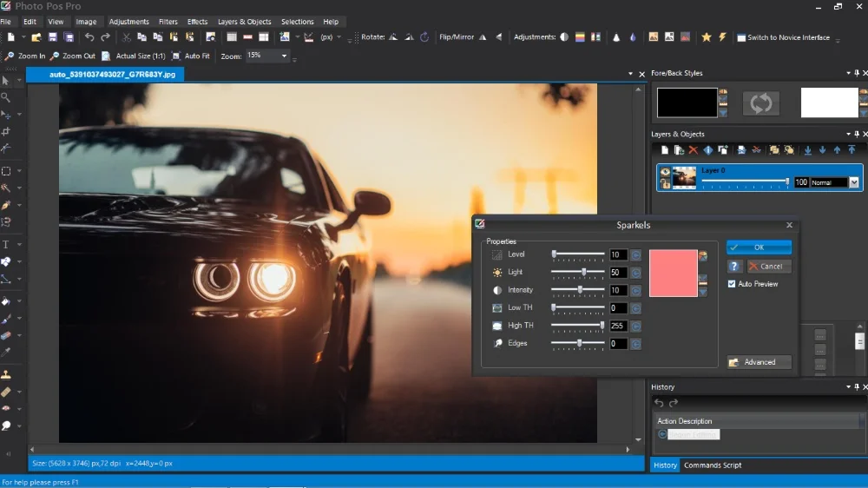Click the pink color swatch in Sparkels

pos(673,273)
